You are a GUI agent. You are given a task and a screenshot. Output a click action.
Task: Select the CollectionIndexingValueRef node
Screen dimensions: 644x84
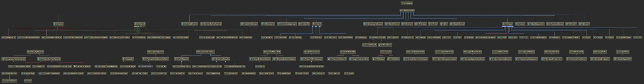click(96, 38)
